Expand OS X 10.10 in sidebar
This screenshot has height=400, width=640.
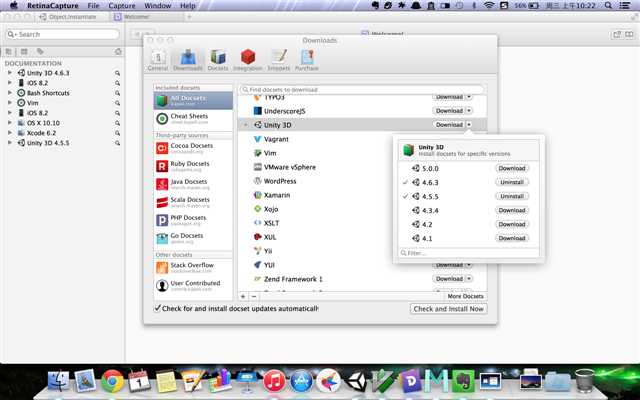(10, 123)
